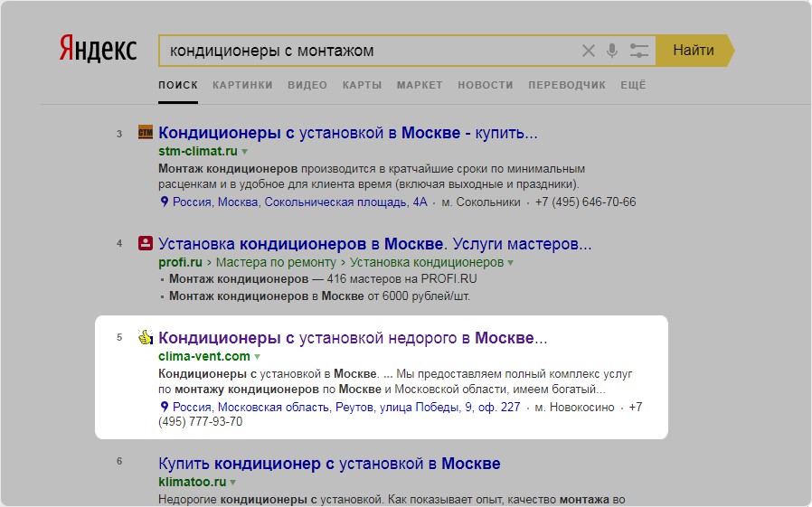Expand dropdown arrow beside clima-vent.com
Viewport: 812px width, 507px height.
pyautogui.click(x=258, y=356)
